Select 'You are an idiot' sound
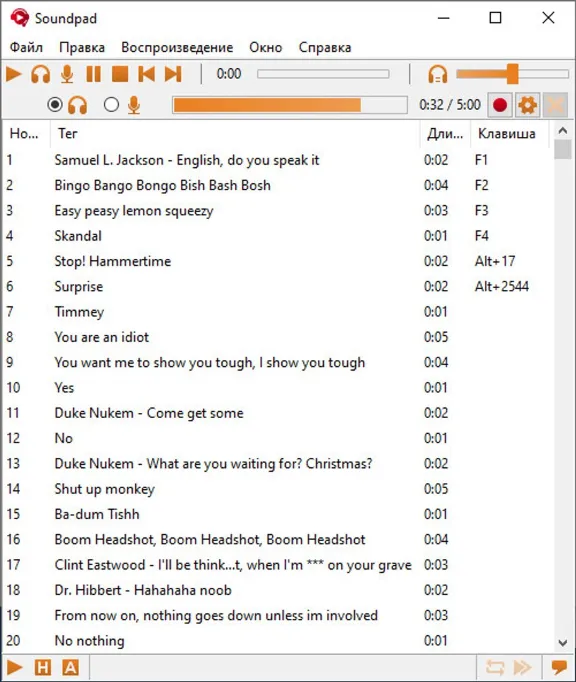This screenshot has width=576, height=682. point(278,337)
